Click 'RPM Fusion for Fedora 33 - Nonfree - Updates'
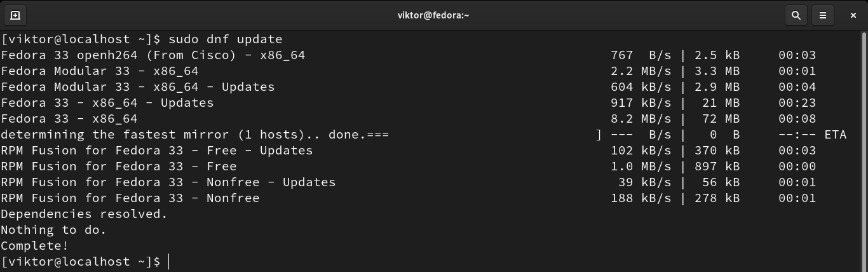The width and height of the screenshot is (868, 272). 168,182
